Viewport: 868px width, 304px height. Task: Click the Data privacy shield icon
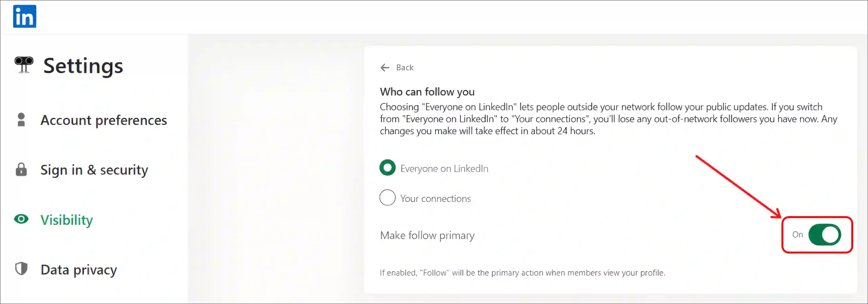click(x=21, y=269)
